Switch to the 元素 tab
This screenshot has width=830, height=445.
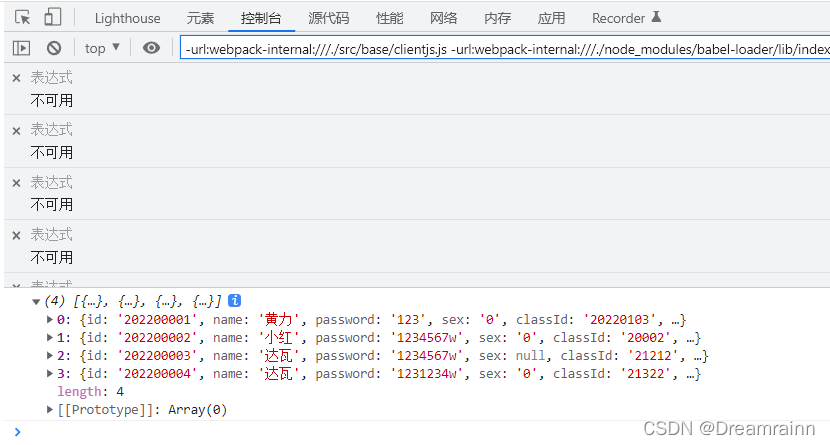(x=200, y=18)
